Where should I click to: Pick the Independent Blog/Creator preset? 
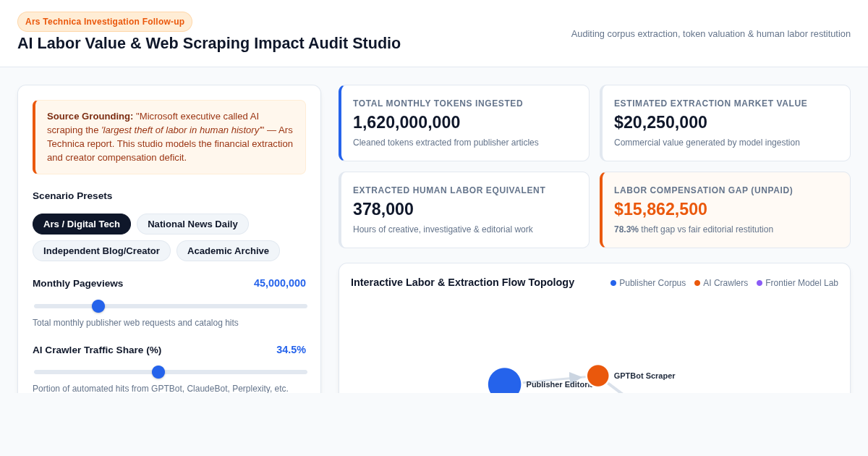pyautogui.click(x=101, y=250)
